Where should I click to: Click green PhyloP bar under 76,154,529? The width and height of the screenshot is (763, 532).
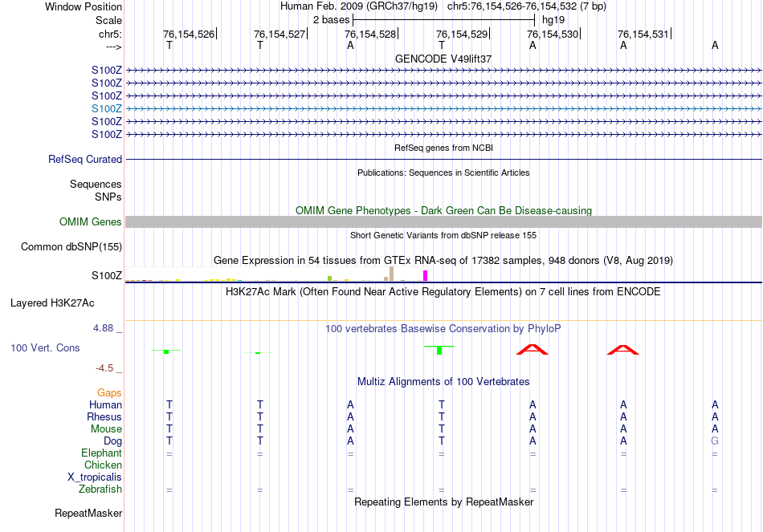pos(439,350)
